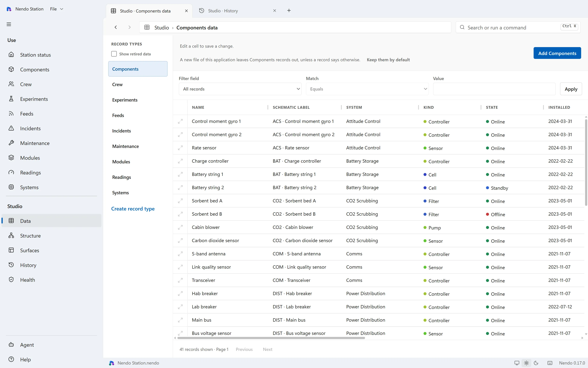Focus the filter Value input field
Image resolution: width=588 pixels, height=368 pixels.
(494, 89)
